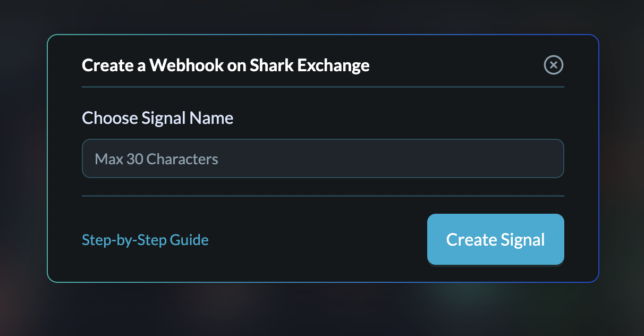
Task: Submit the form with Create Signal
Action: tap(495, 239)
